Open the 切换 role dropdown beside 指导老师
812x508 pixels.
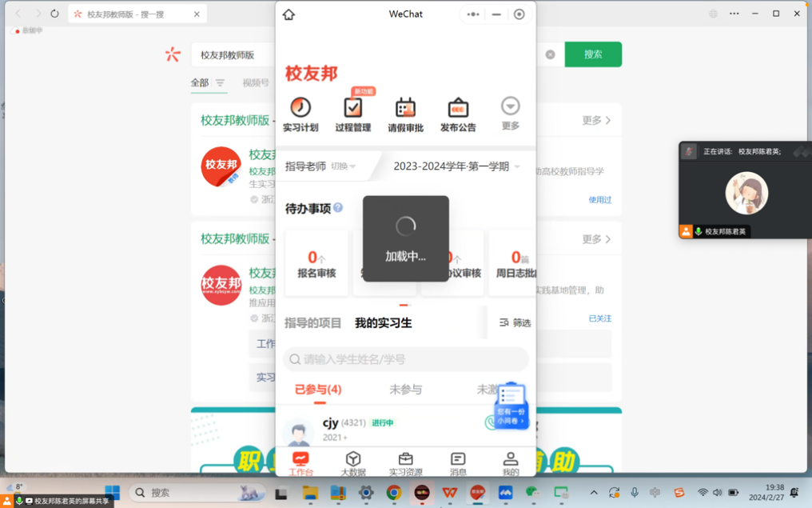(x=344, y=166)
